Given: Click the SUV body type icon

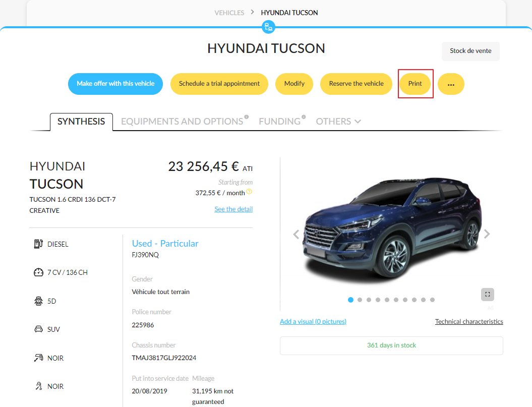Looking at the screenshot, I should click(39, 329).
